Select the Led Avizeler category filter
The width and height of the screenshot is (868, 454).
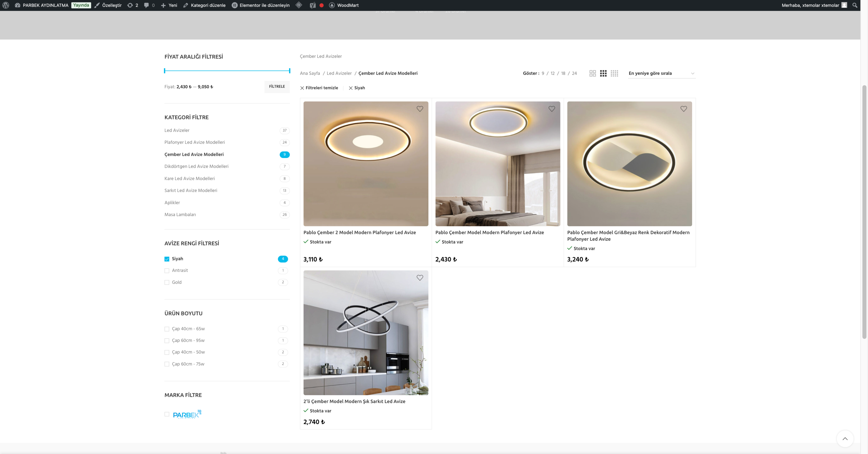(177, 130)
